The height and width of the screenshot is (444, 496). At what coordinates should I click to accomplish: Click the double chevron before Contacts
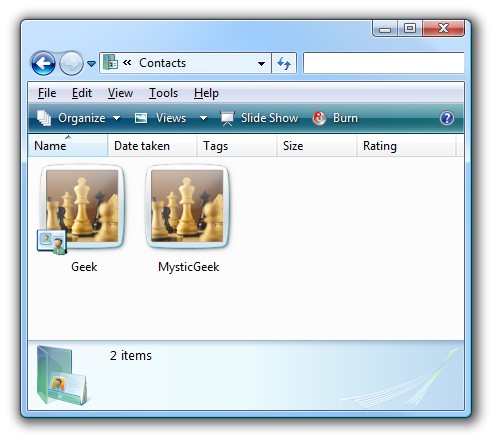tap(127, 62)
